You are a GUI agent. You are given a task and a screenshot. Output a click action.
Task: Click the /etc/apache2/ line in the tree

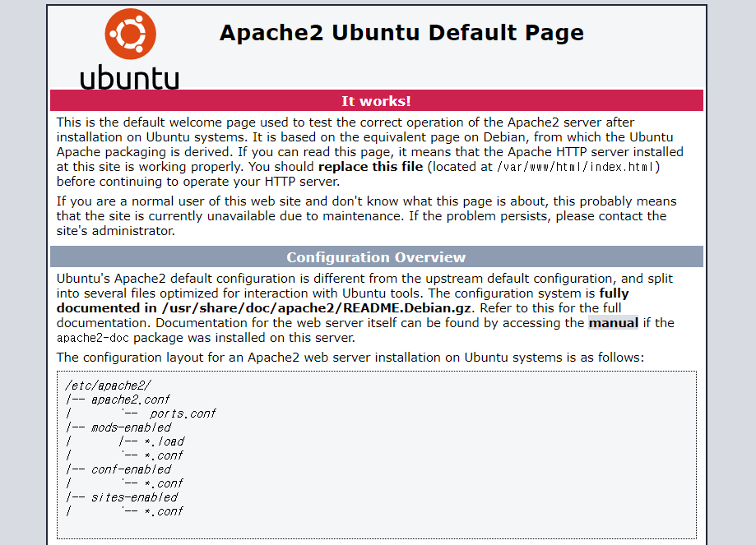[109, 386]
